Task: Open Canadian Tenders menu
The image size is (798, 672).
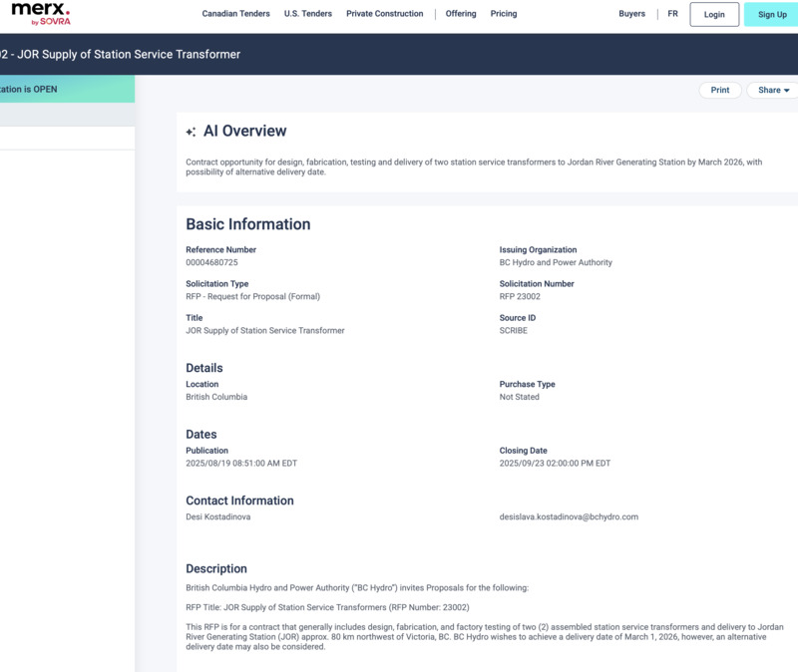Action: point(235,14)
